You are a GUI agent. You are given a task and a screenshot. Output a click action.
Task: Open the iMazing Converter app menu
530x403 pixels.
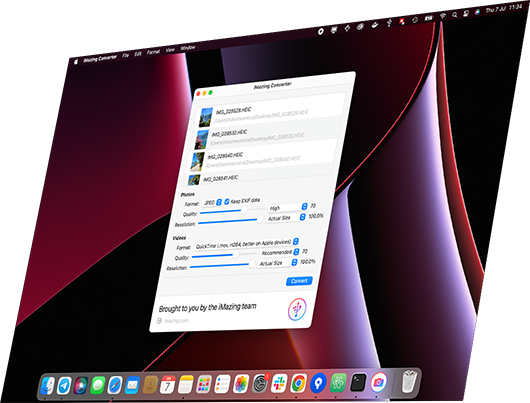click(x=100, y=58)
